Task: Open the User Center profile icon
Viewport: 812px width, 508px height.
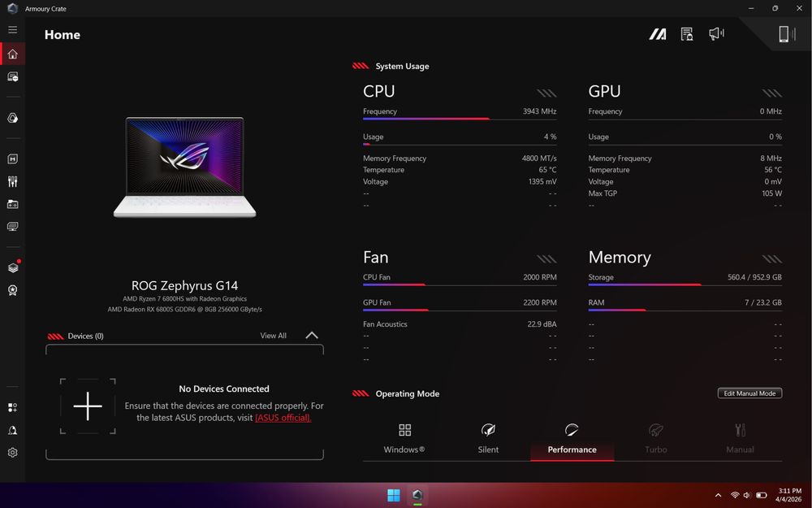Action: click(x=13, y=430)
